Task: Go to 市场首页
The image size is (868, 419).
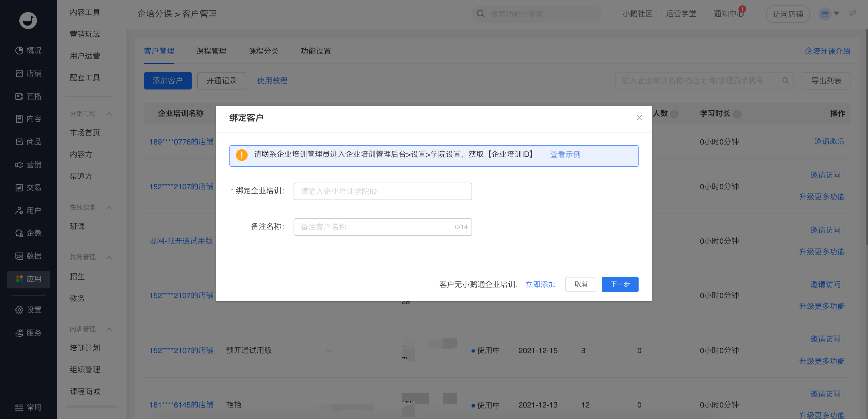Action: (85, 133)
